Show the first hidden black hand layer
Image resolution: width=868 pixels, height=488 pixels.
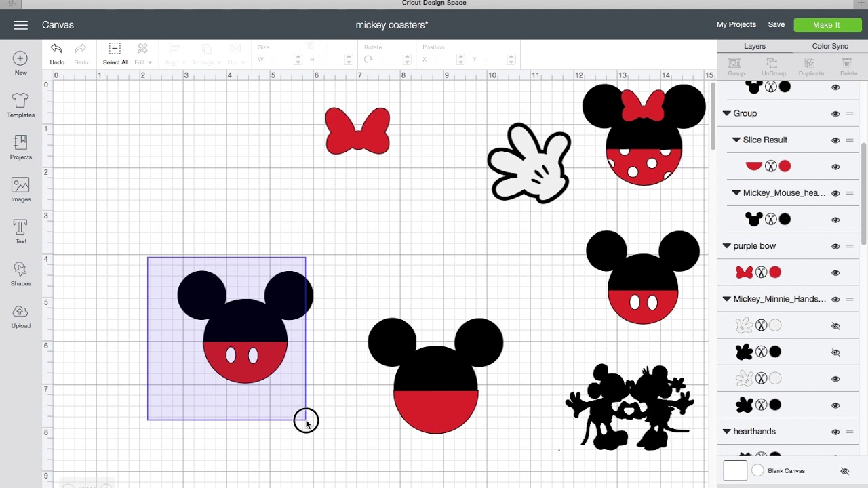point(835,352)
